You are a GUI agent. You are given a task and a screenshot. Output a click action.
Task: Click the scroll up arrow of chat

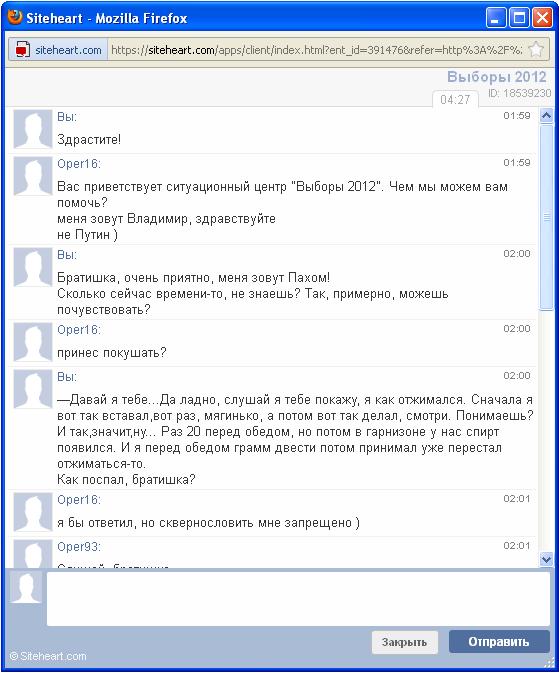[546, 115]
